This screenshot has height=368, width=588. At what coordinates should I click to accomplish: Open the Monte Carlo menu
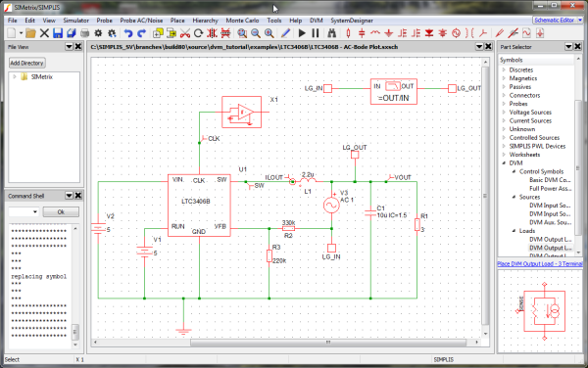242,21
